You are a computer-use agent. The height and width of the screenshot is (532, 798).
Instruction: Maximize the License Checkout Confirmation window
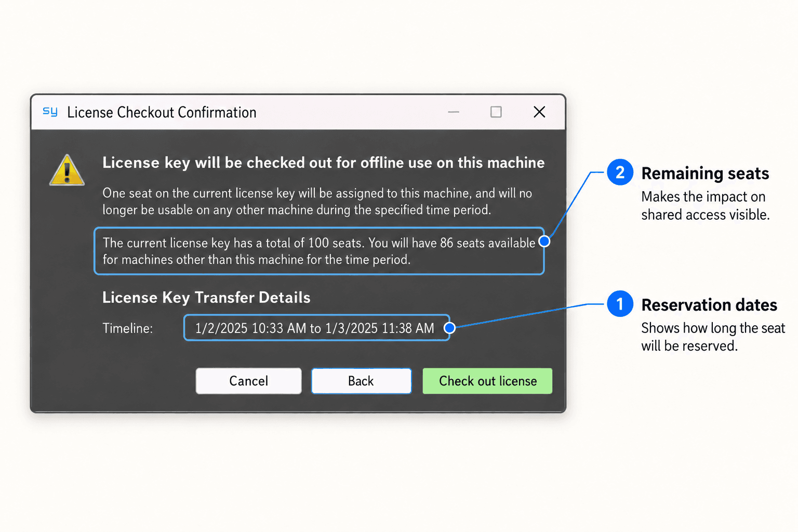click(x=496, y=112)
